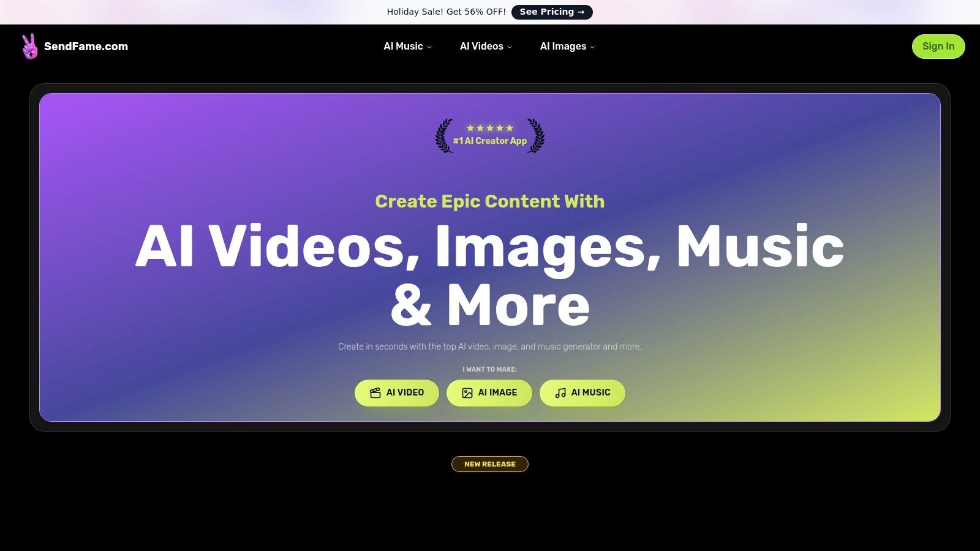
Task: Open the See Pricing link
Action: 552,12
